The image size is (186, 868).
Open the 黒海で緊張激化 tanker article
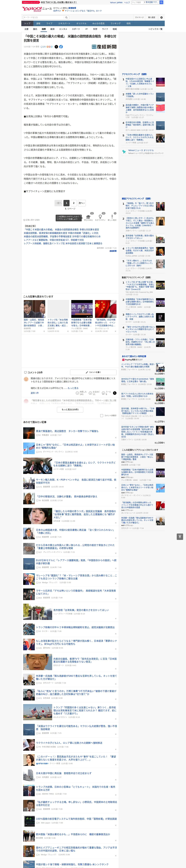coord(67,431)
